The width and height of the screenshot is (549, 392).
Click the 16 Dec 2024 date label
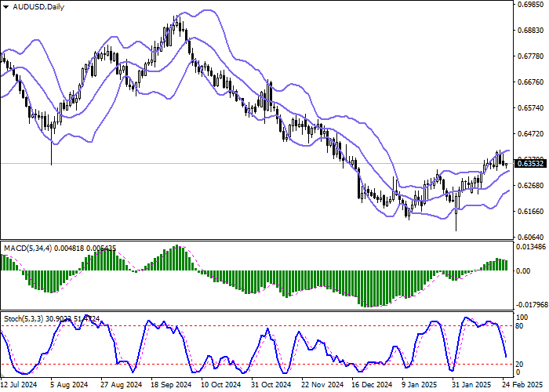tap(370, 385)
